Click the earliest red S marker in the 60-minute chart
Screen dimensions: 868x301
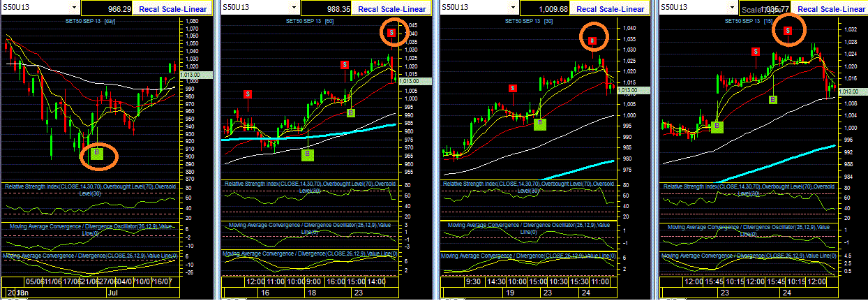pyautogui.click(x=248, y=94)
